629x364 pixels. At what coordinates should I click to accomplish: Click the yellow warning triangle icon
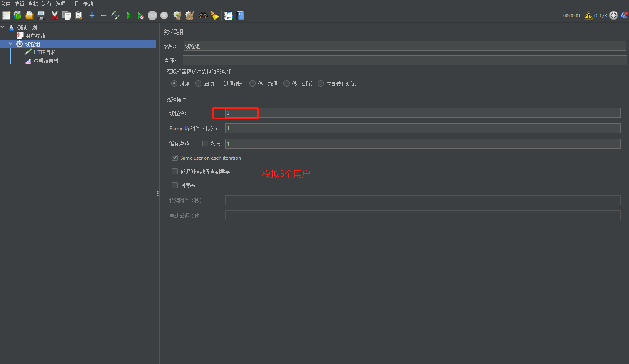click(x=588, y=15)
